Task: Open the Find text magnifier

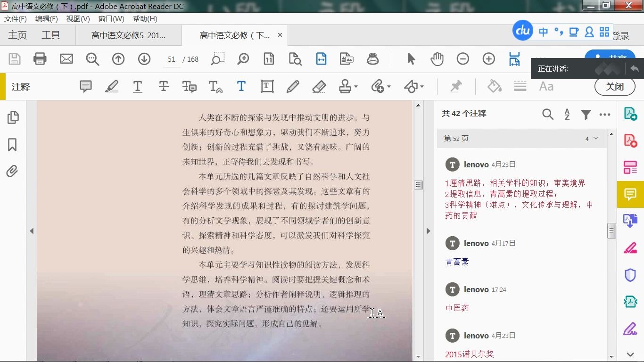Action: click(92, 59)
